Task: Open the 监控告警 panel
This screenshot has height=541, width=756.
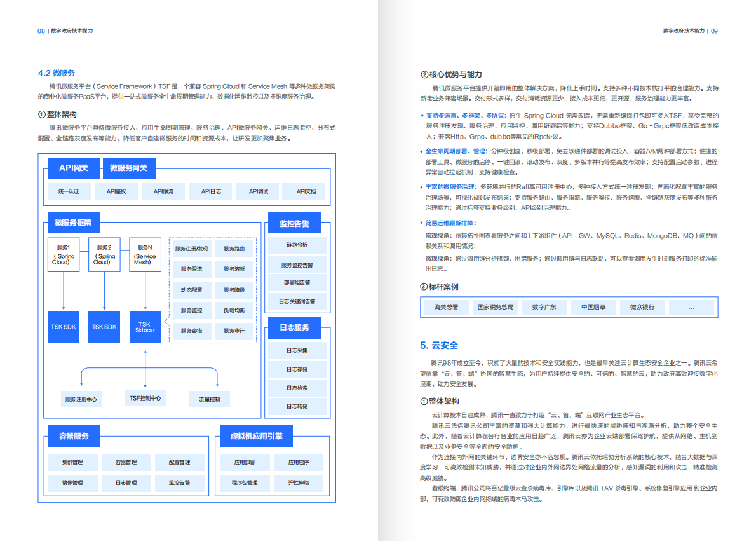Action: pos(296,223)
